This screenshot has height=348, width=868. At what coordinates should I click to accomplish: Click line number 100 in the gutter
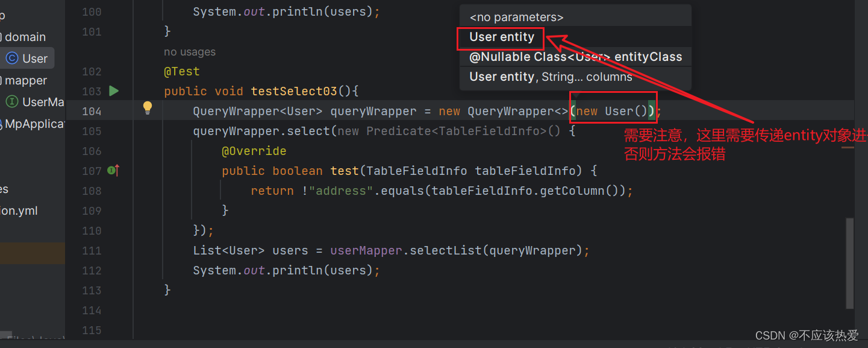click(92, 11)
